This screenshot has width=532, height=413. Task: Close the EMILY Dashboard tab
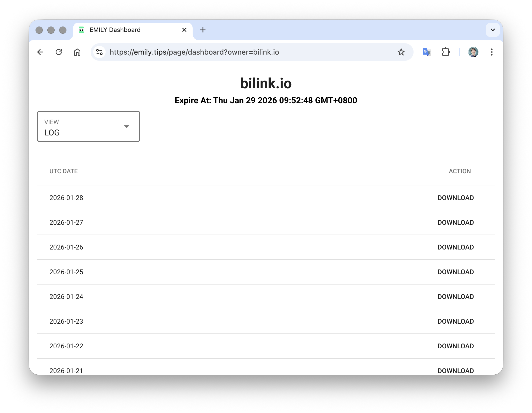[x=184, y=30]
